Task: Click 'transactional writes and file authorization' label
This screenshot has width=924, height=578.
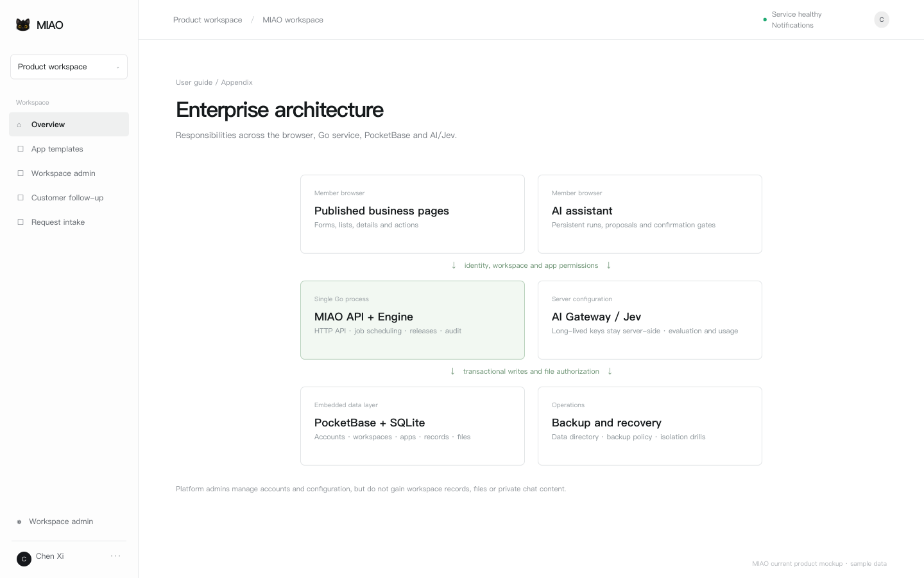Action: (x=531, y=371)
